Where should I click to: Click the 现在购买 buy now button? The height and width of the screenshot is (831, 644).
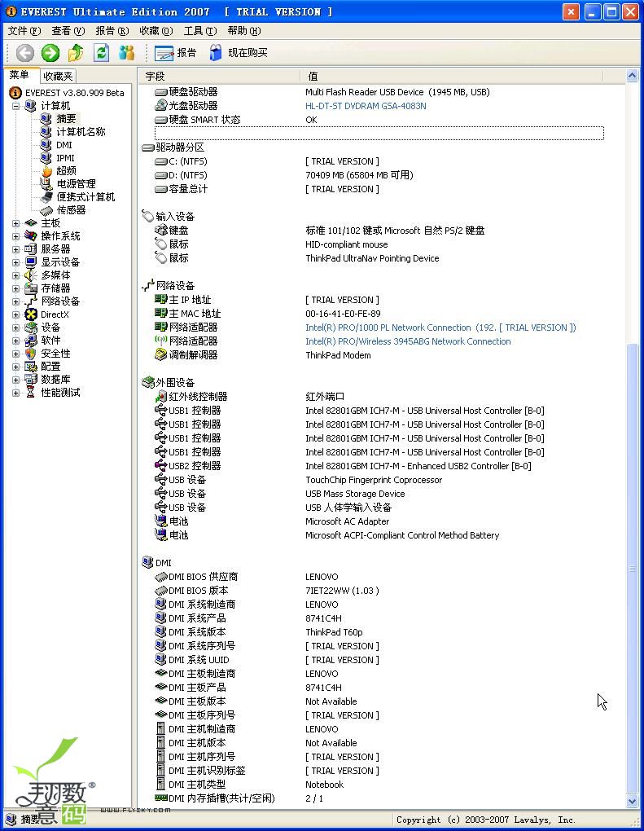click(239, 52)
